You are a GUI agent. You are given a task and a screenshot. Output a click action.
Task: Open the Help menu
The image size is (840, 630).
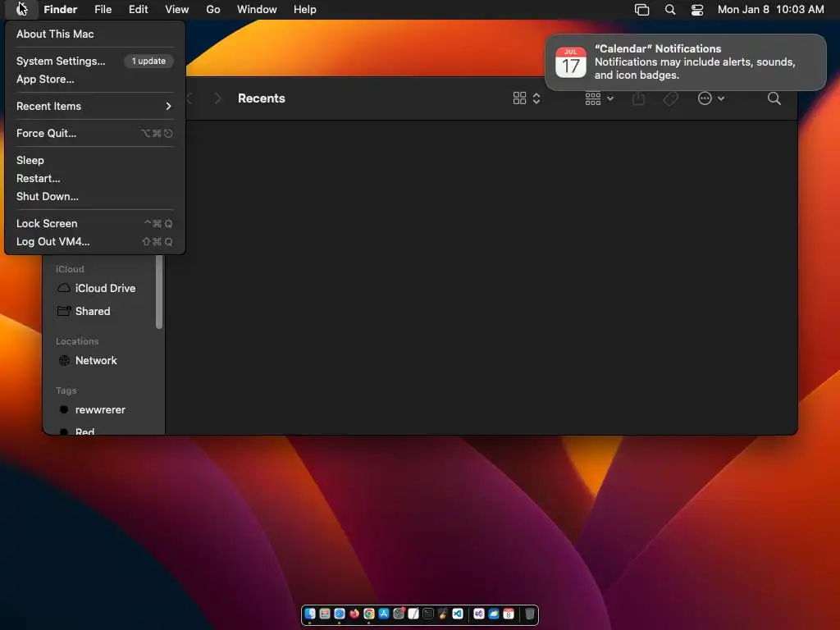coord(305,9)
